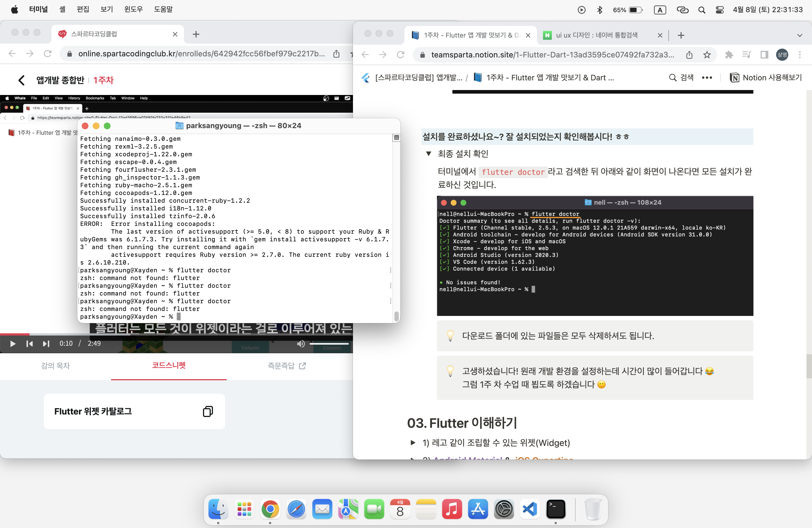Open the 즉문즉답 link

coord(287,366)
